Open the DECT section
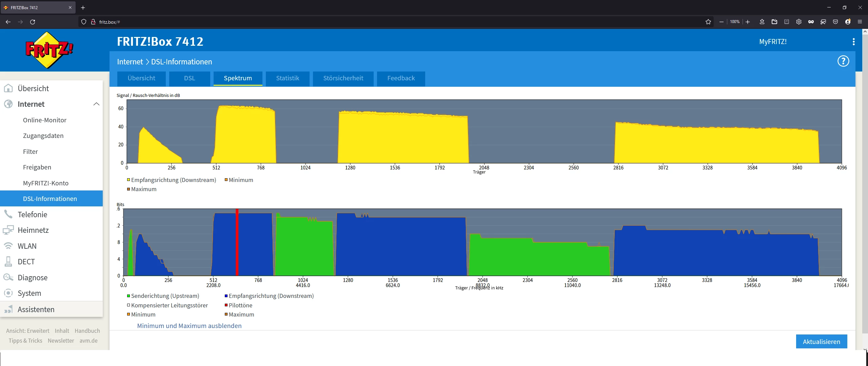 (26, 262)
